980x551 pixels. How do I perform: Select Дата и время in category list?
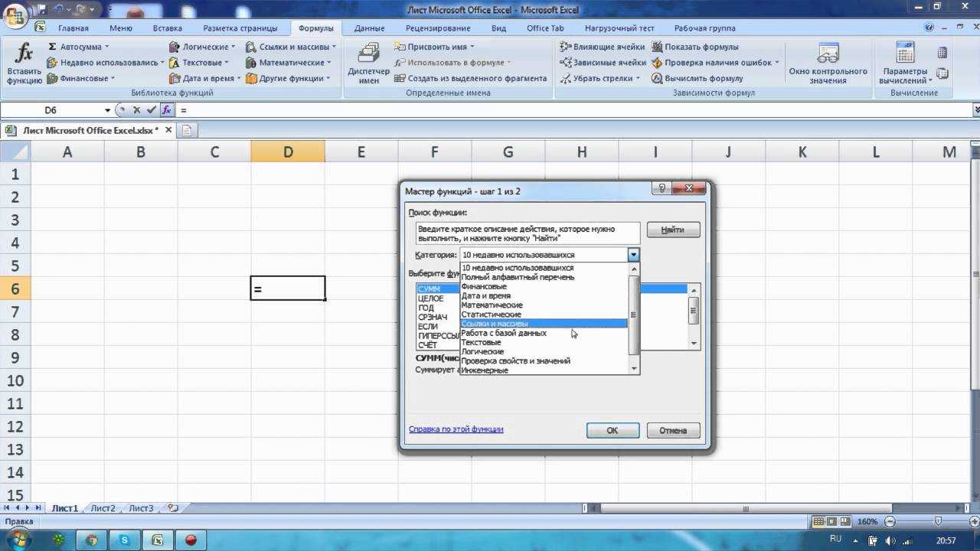pos(544,295)
